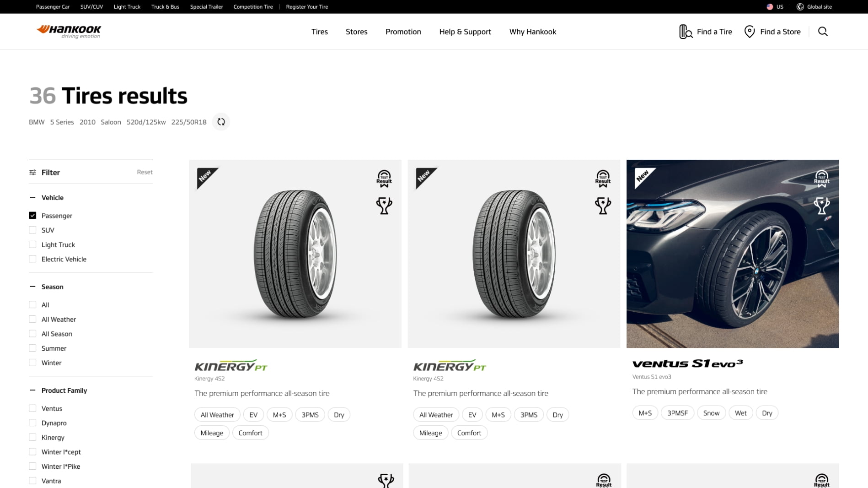Collapse the Product Family filter section
The height and width of the screenshot is (488, 868).
point(32,390)
